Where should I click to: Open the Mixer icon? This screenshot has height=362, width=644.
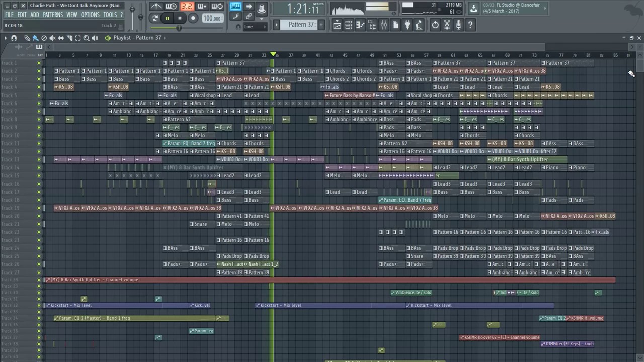[x=383, y=25]
